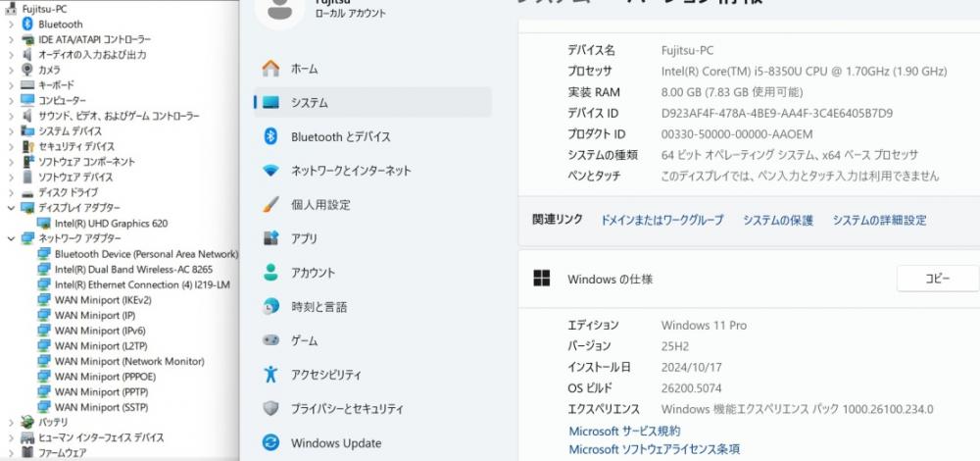Click the Windows Update sync icon
This screenshot has height=461, width=980.
[x=270, y=443]
